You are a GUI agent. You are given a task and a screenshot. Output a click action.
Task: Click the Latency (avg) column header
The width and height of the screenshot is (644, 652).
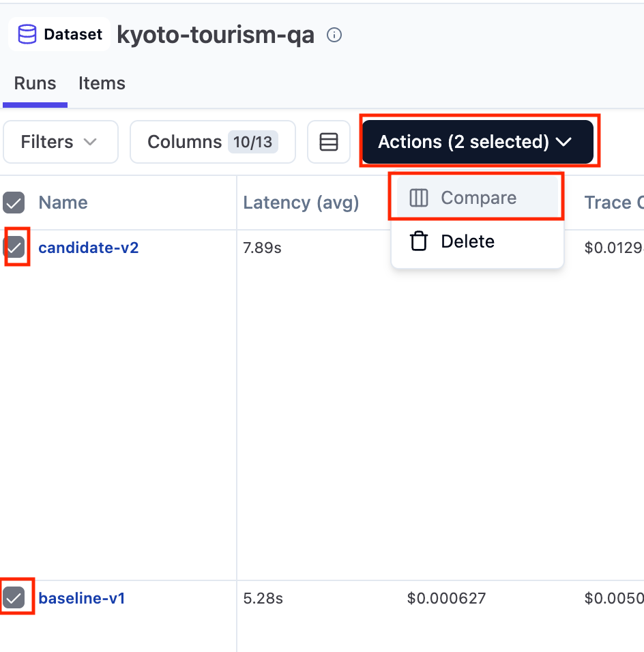301,203
